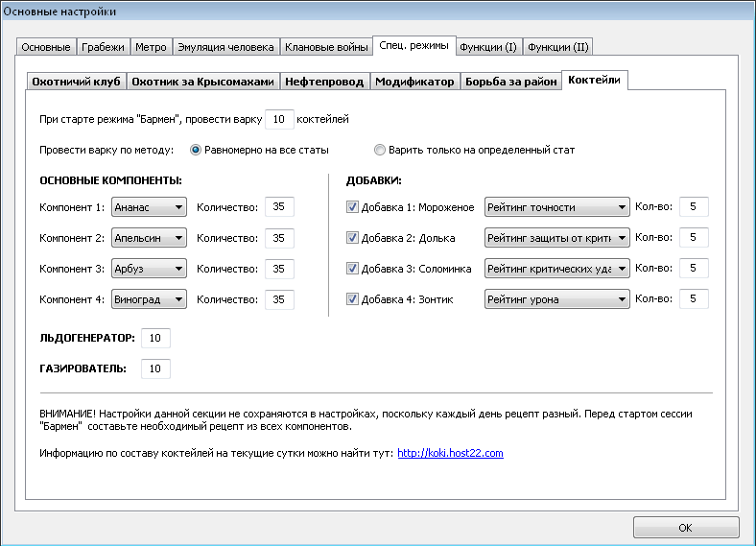Switch to Охотничий клуб sub-tab
756x546 pixels.
(x=76, y=82)
